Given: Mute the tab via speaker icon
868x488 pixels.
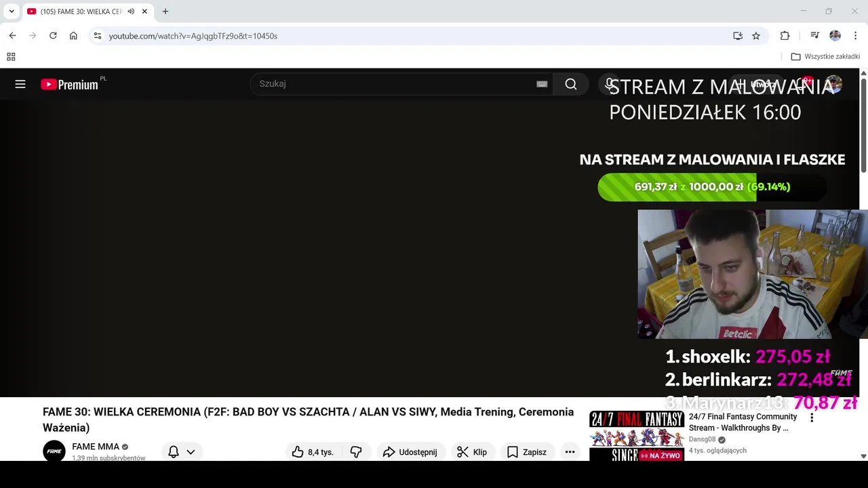Looking at the screenshot, I should pos(131,12).
